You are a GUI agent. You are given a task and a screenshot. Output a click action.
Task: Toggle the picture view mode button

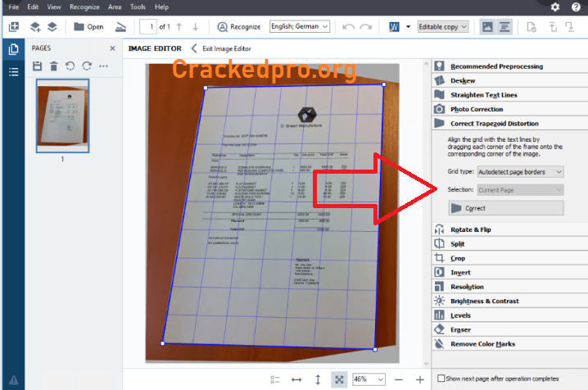[x=486, y=26]
